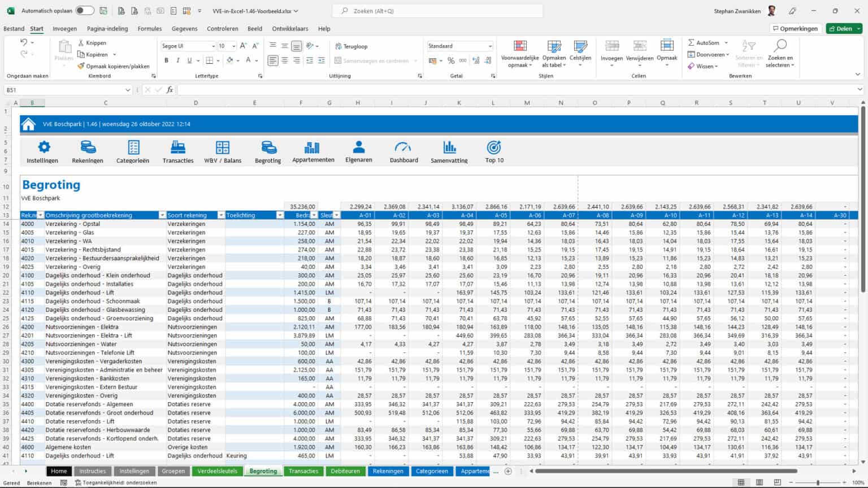This screenshot has width=868, height=488.
Task: Open the Dashboard via its gauge icon
Action: (403, 148)
